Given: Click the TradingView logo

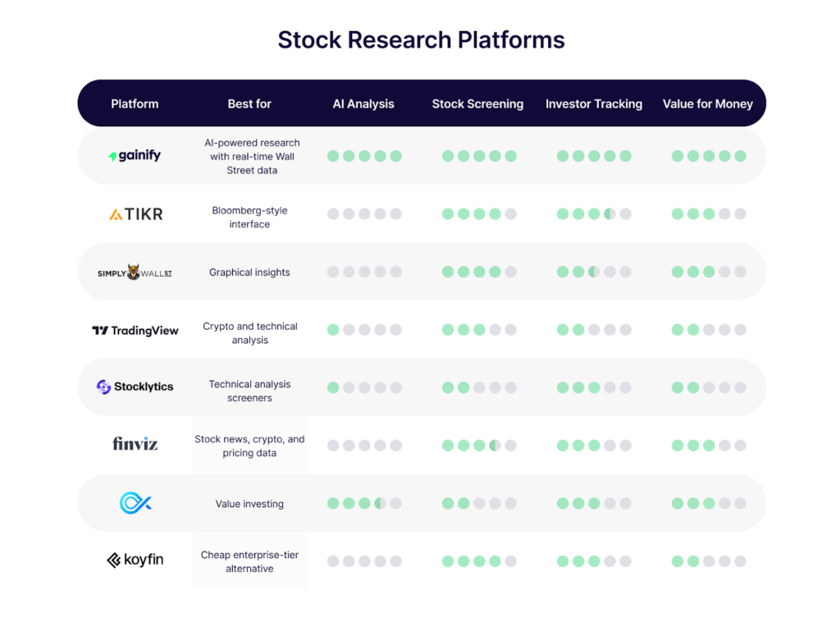Looking at the screenshot, I should click(135, 330).
